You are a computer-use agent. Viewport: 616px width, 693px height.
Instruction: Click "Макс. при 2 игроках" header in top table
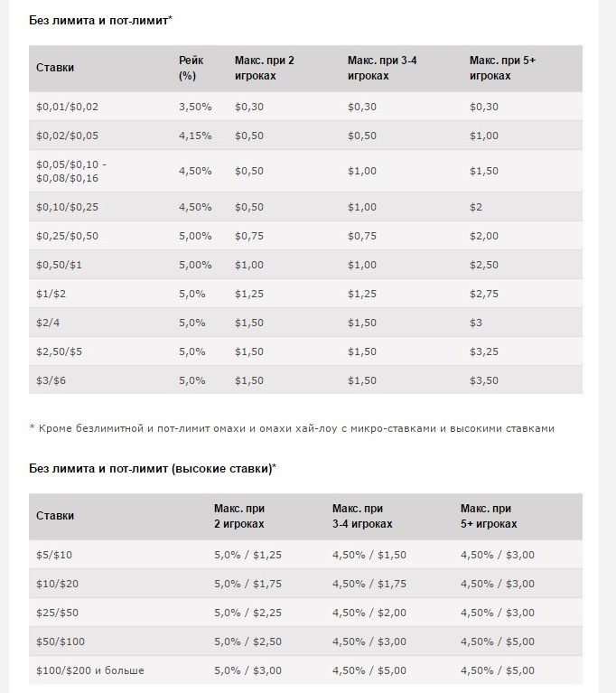[264, 68]
